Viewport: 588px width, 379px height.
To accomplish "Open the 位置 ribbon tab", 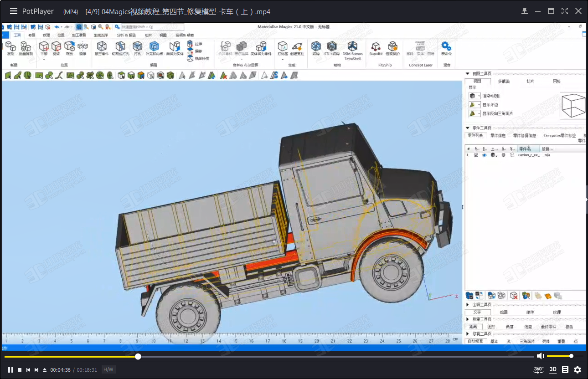I will [61, 35].
